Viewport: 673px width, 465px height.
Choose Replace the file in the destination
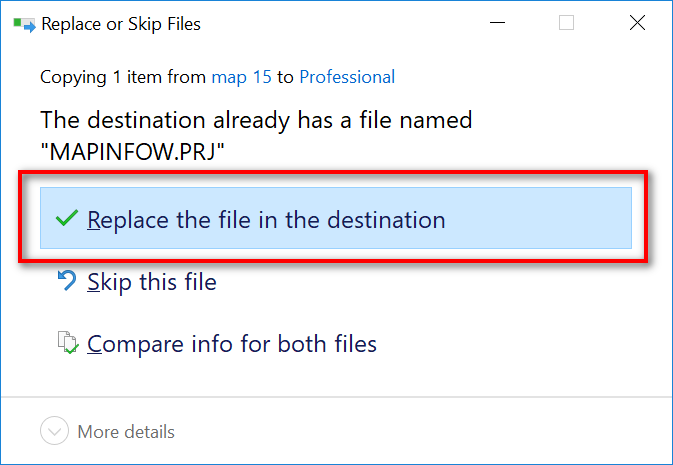tap(266, 220)
